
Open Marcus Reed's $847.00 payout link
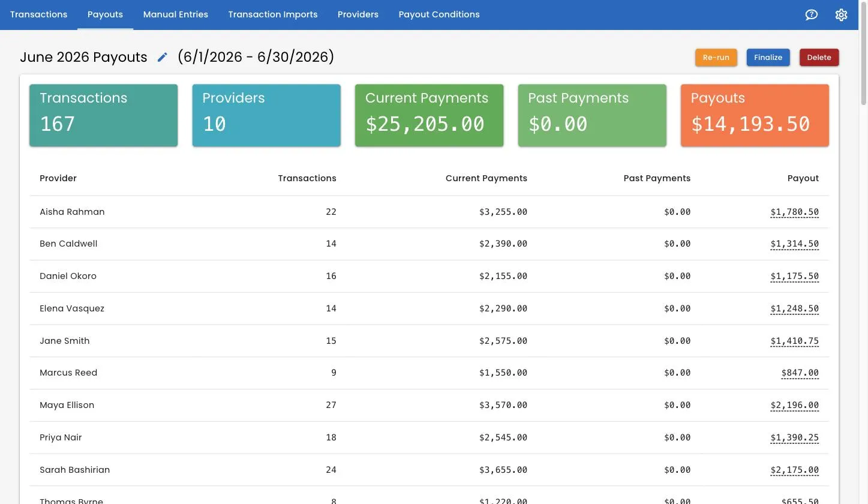800,373
